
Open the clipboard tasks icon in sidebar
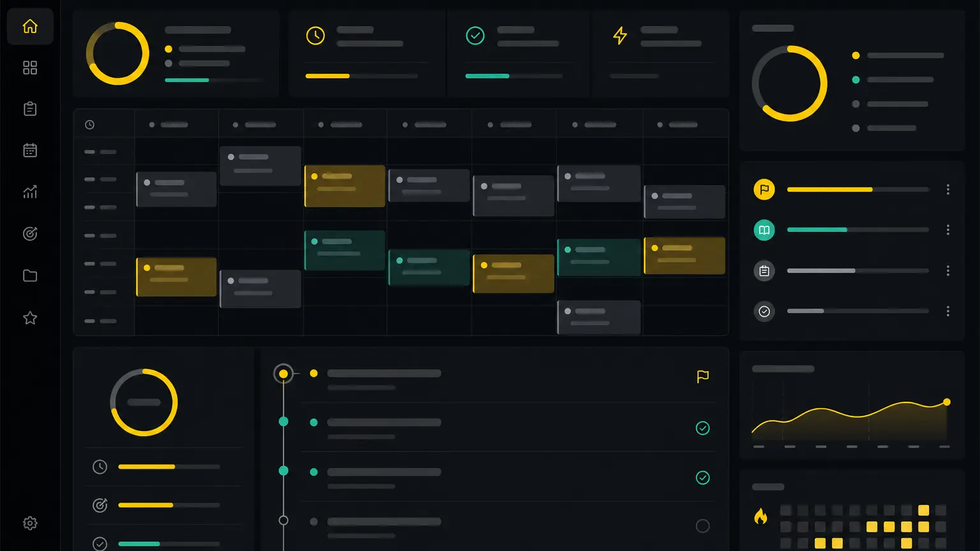tap(30, 109)
